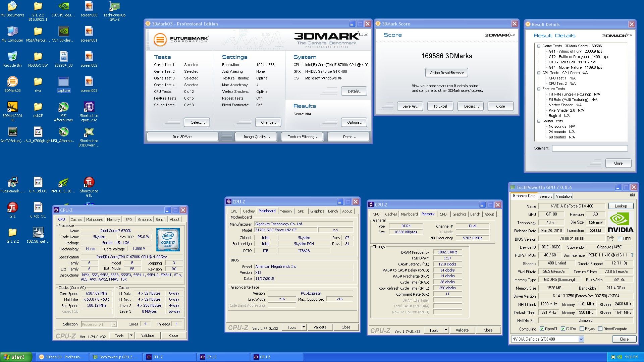Open Caches tab in CPU-Z CPU window

pos(76,220)
